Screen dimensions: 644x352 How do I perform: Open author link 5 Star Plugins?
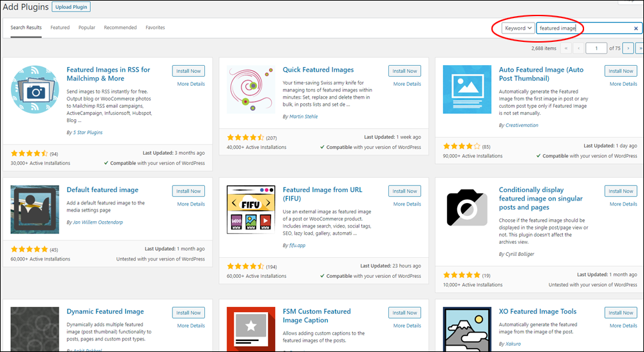(88, 132)
